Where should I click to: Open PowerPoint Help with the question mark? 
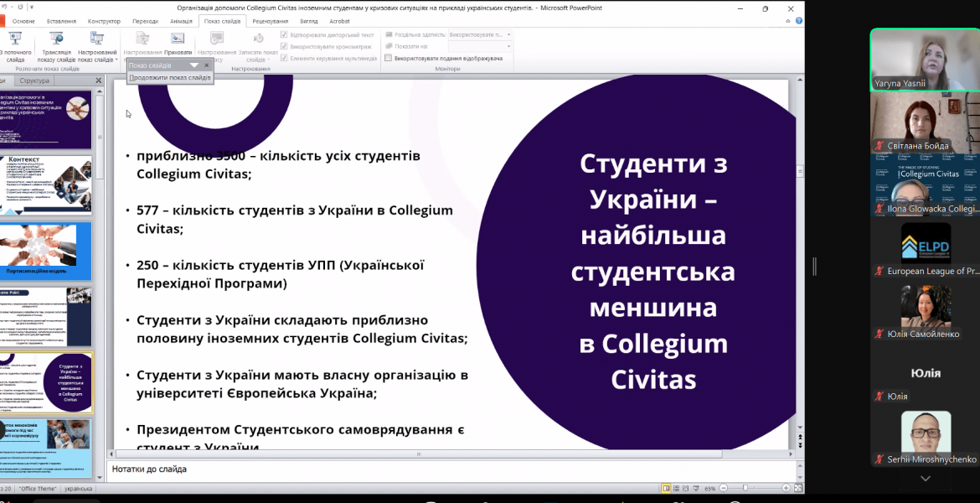[799, 21]
